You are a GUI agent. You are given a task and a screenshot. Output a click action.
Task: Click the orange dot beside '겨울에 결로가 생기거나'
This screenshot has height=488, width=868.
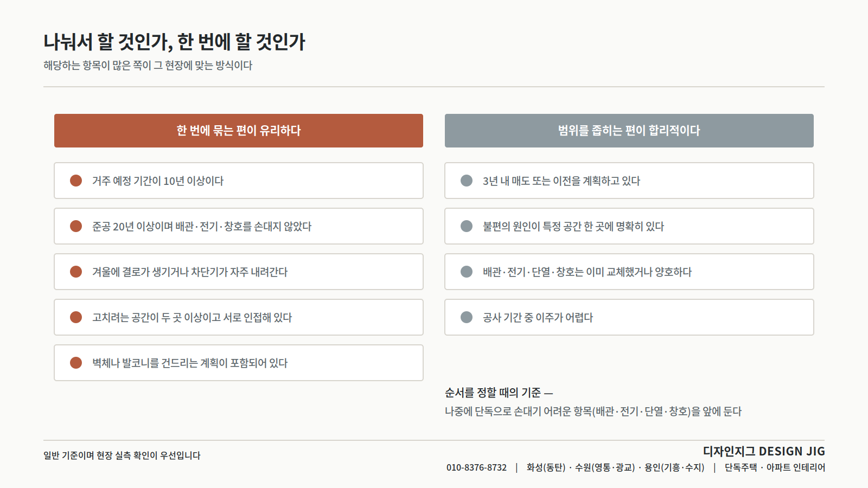point(76,272)
